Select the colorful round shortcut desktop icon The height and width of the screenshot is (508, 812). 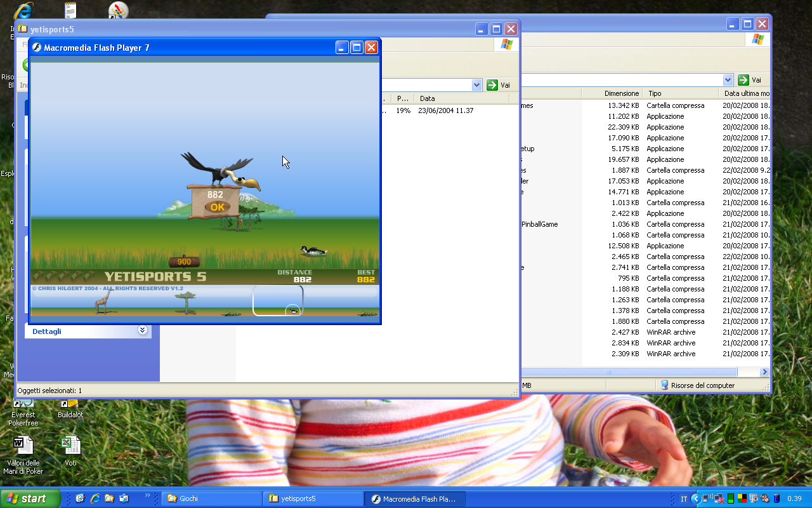[118, 11]
